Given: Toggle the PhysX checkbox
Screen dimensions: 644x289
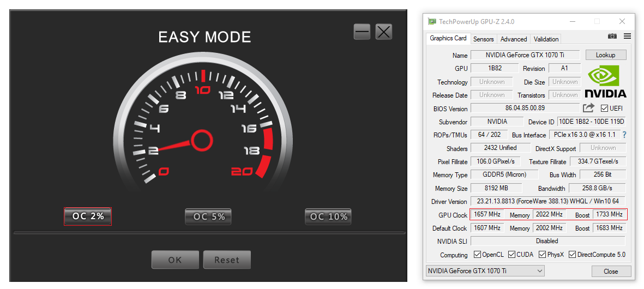Looking at the screenshot, I should (542, 255).
